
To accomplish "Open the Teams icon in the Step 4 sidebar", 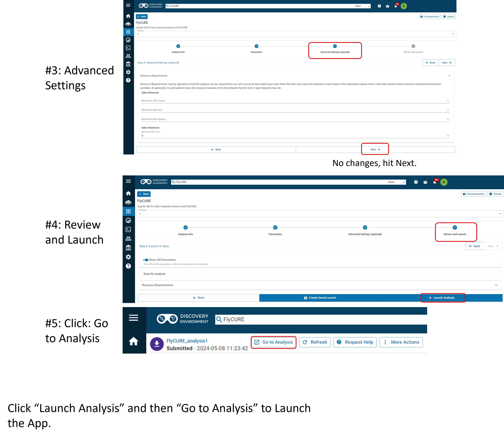I will 128,239.
